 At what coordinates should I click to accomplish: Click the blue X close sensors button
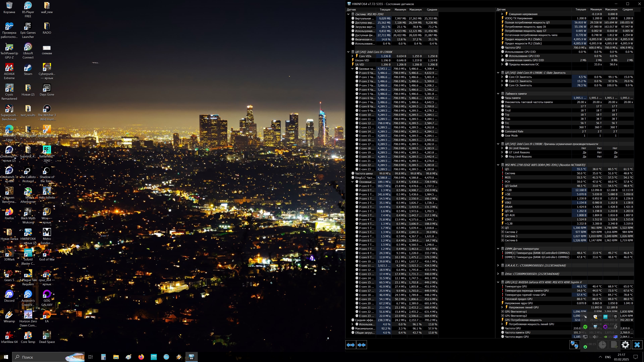tap(637, 345)
